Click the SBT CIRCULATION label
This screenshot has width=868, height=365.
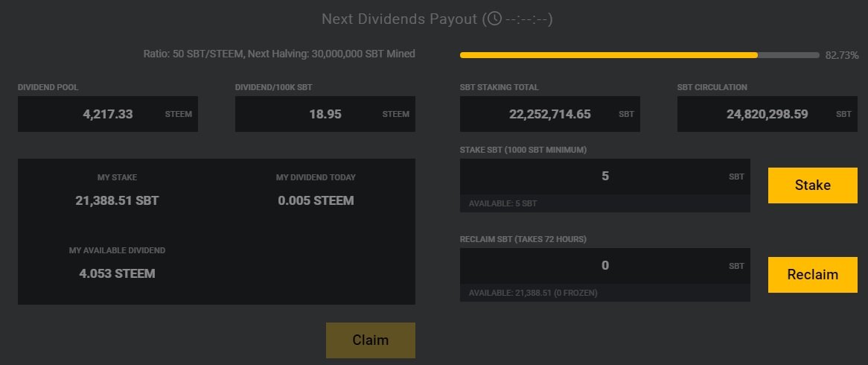pos(712,87)
